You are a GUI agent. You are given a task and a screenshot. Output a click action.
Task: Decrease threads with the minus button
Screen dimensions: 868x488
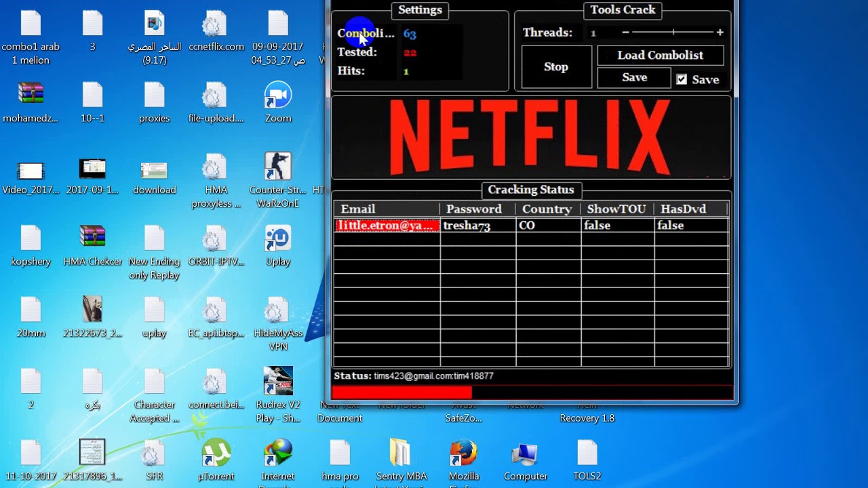[625, 33]
